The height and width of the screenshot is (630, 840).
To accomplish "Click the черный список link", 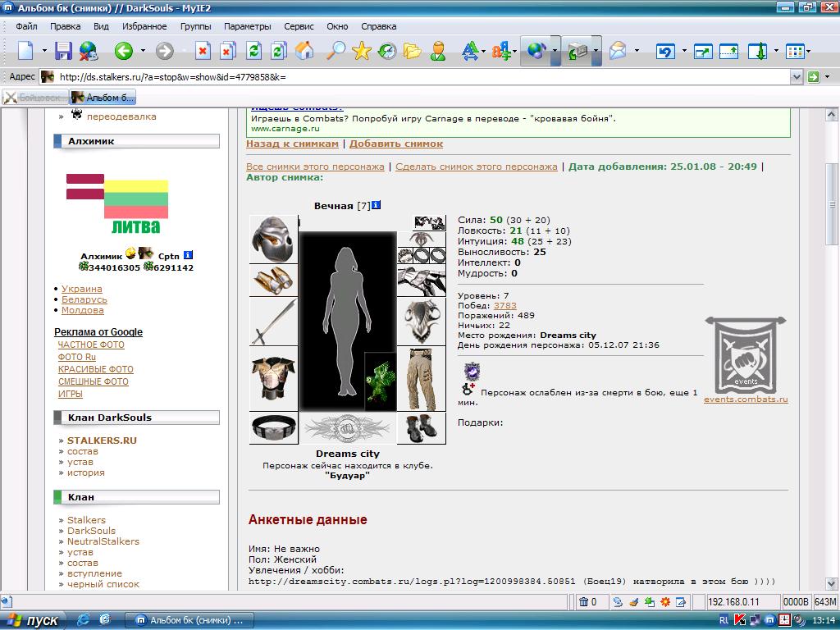I will click(103, 584).
